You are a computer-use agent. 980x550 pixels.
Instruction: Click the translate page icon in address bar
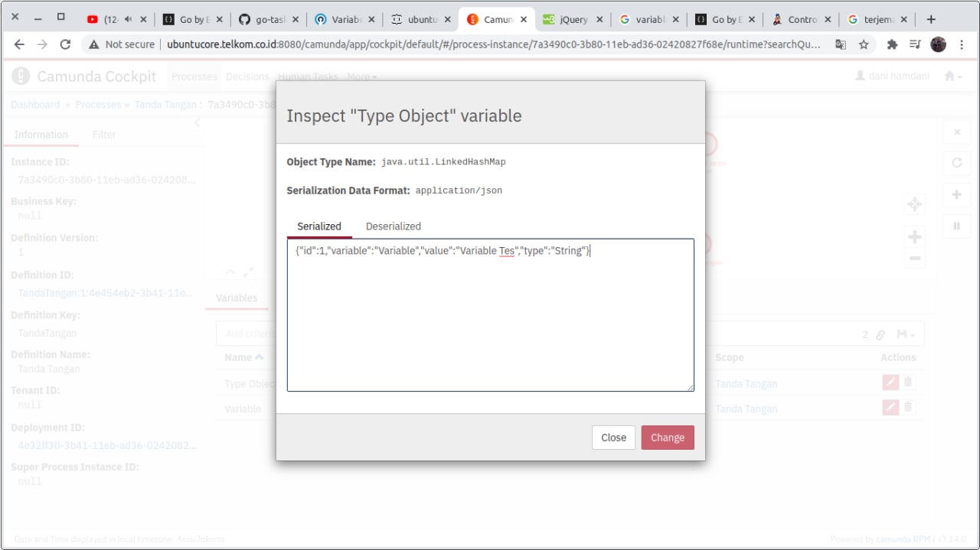[841, 44]
